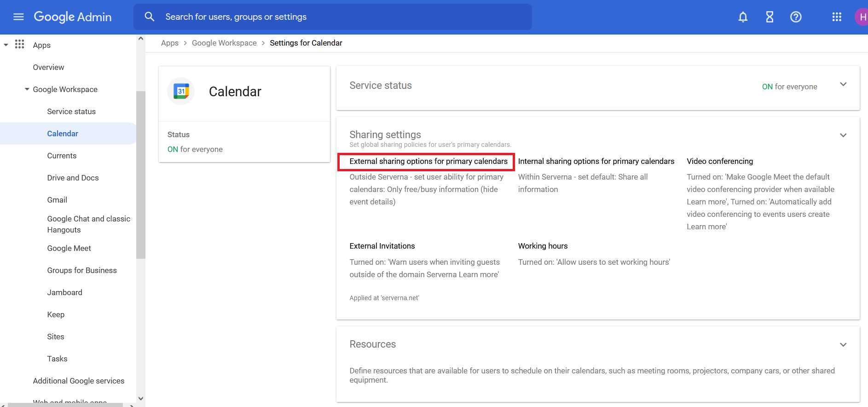Viewport: 868px width, 407px height.
Task: Click the Service status panel heading
Action: [381, 85]
